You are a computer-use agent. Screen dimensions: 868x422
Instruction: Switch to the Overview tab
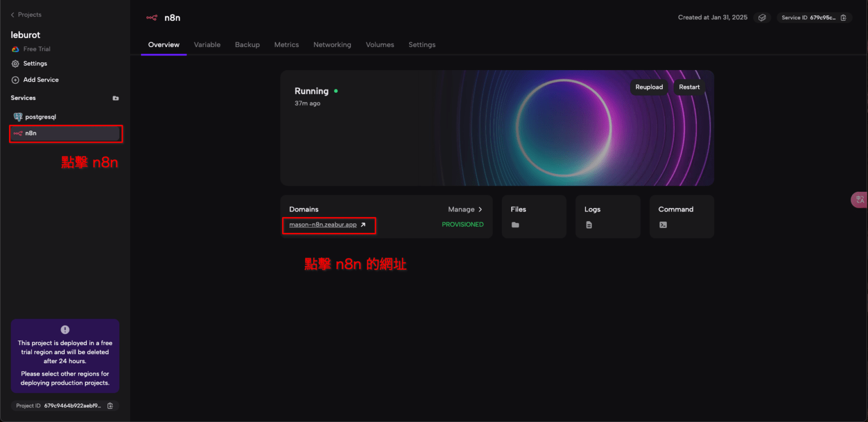click(x=164, y=45)
